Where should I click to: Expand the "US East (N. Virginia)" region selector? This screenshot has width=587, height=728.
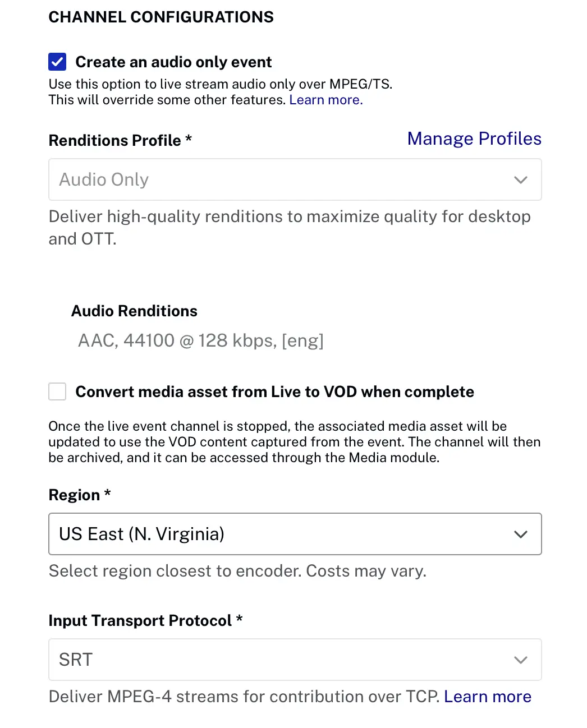281,535
